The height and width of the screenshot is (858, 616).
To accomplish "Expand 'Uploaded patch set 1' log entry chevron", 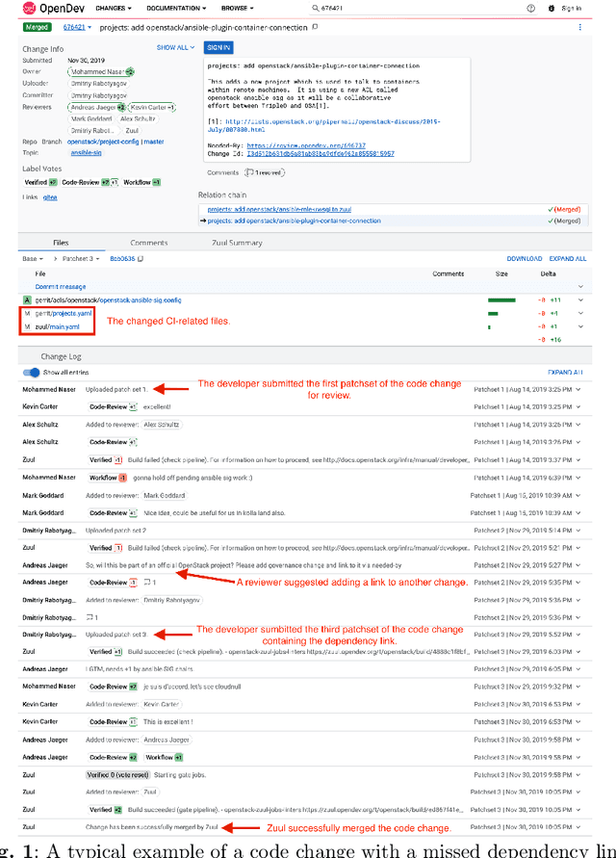I will coord(578,390).
